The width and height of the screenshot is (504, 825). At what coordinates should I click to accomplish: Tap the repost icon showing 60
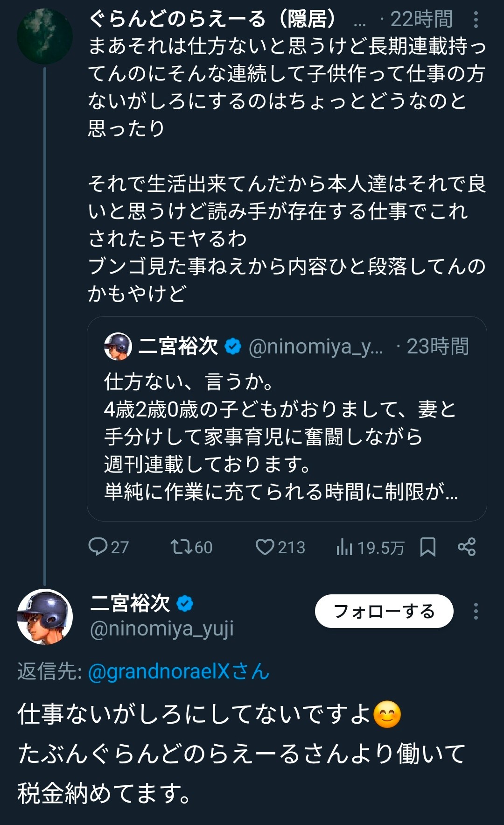click(181, 547)
